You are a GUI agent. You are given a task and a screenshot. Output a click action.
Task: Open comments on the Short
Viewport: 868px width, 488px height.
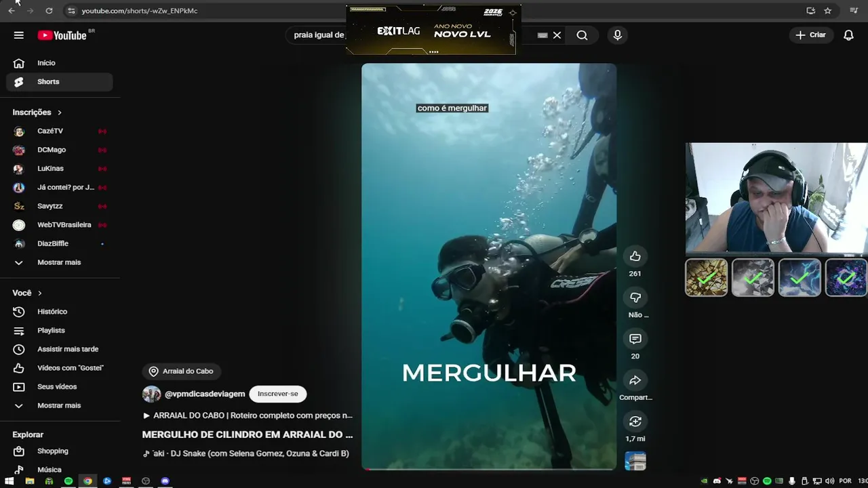(635, 339)
